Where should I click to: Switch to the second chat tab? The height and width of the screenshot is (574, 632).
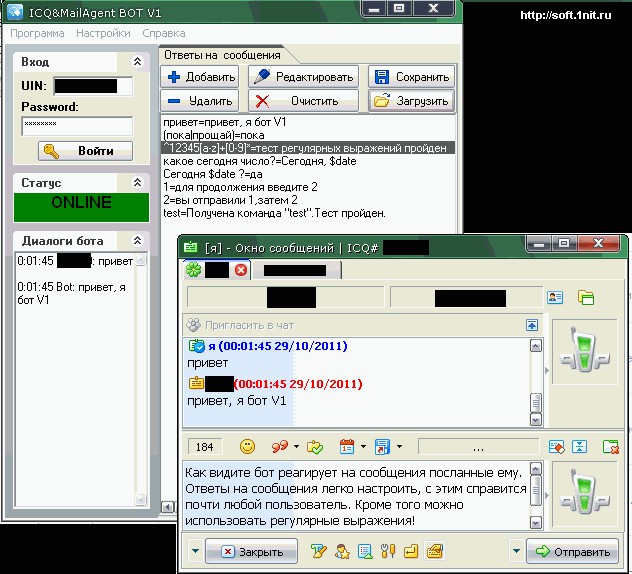coord(296,270)
